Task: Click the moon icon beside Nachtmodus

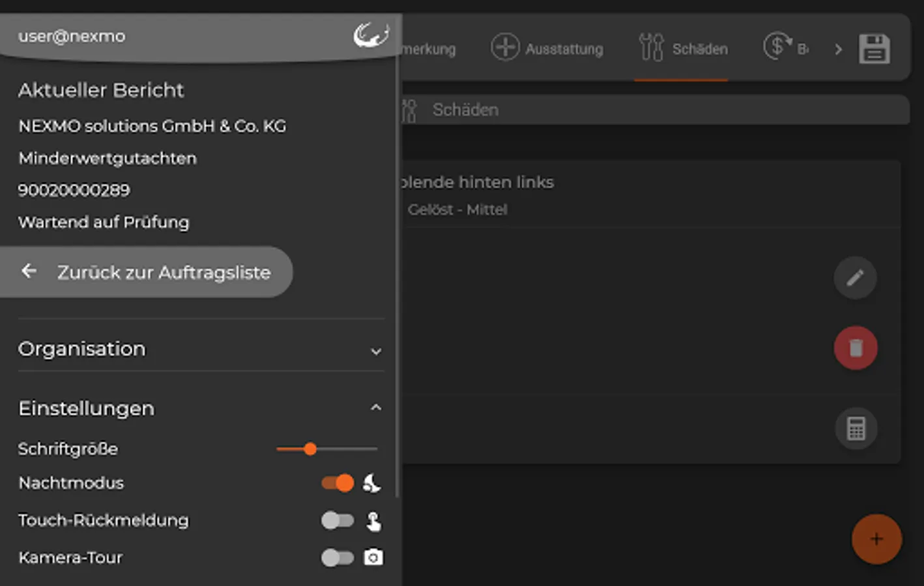Action: point(372,483)
